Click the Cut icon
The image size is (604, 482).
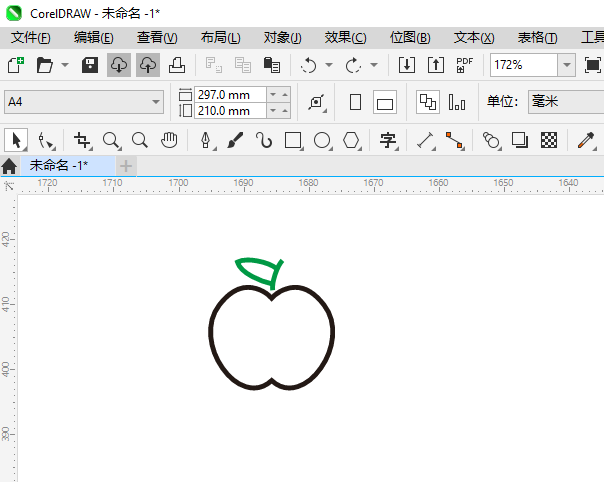[x=213, y=65]
